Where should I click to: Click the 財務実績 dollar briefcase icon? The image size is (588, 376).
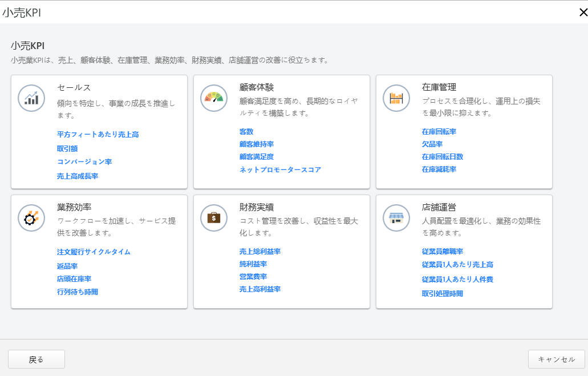point(213,218)
